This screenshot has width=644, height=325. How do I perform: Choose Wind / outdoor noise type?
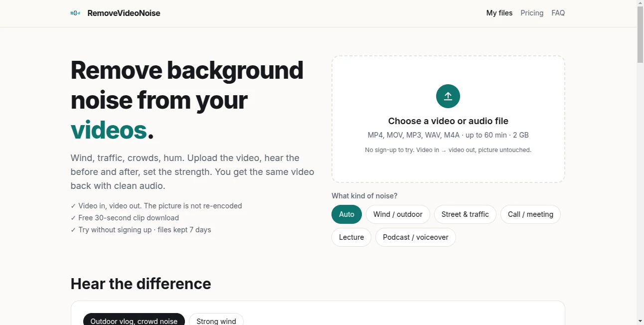click(398, 214)
